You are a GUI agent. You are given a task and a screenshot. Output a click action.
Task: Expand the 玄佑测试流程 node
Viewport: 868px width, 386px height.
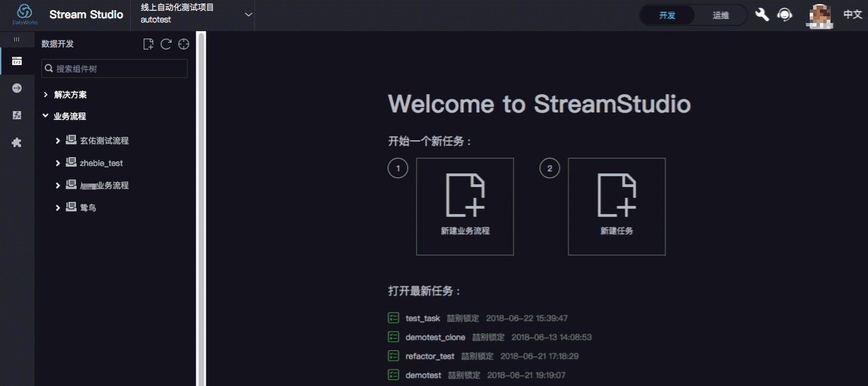[x=58, y=141]
